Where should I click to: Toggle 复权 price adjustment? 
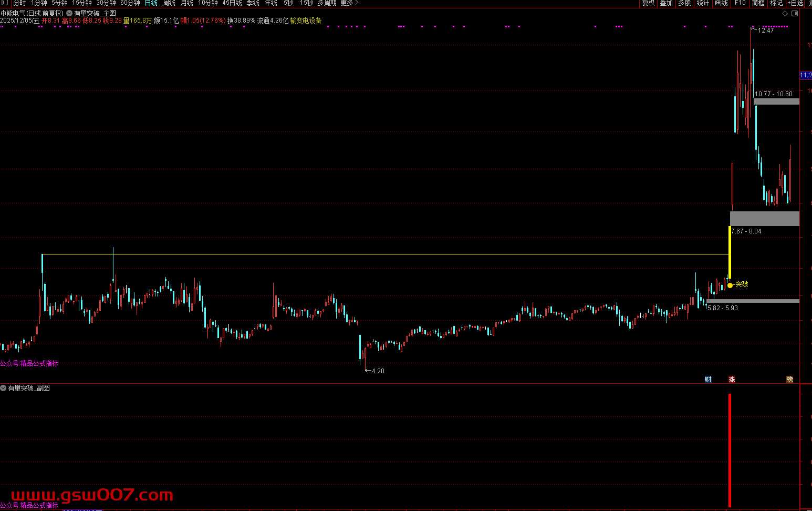649,3
